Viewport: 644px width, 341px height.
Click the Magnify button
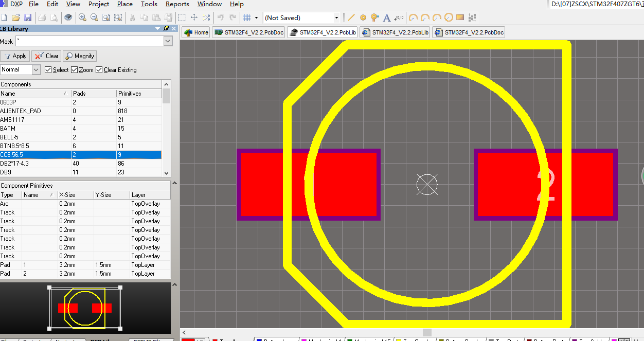80,56
